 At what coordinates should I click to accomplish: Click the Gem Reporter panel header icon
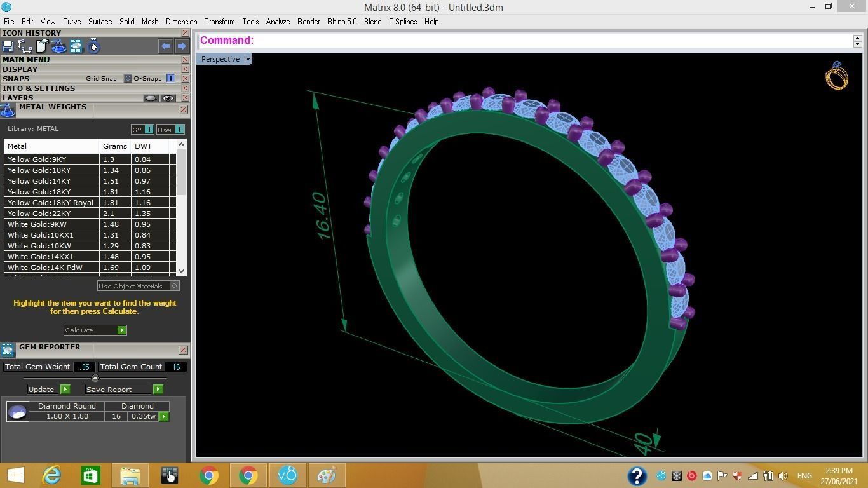coord(8,351)
